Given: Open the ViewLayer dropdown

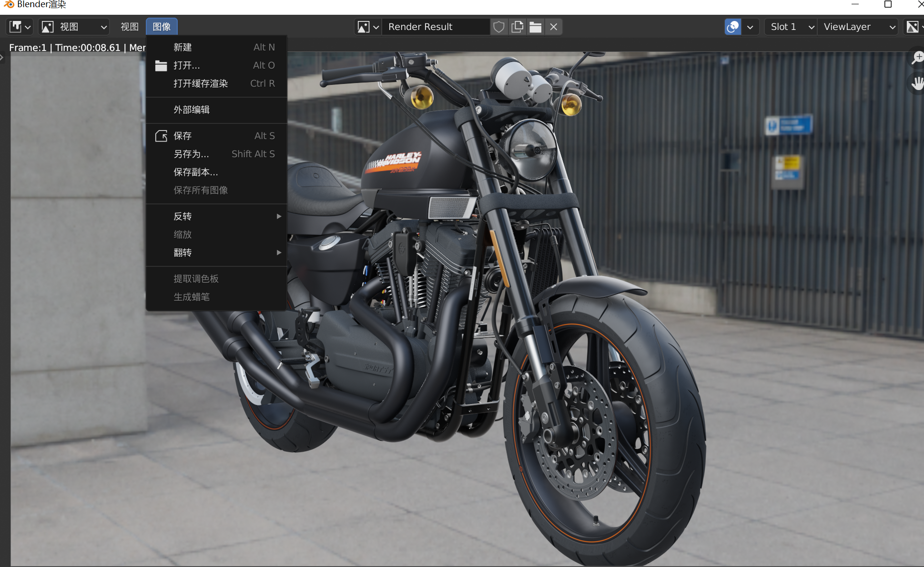Looking at the screenshot, I should click(858, 27).
